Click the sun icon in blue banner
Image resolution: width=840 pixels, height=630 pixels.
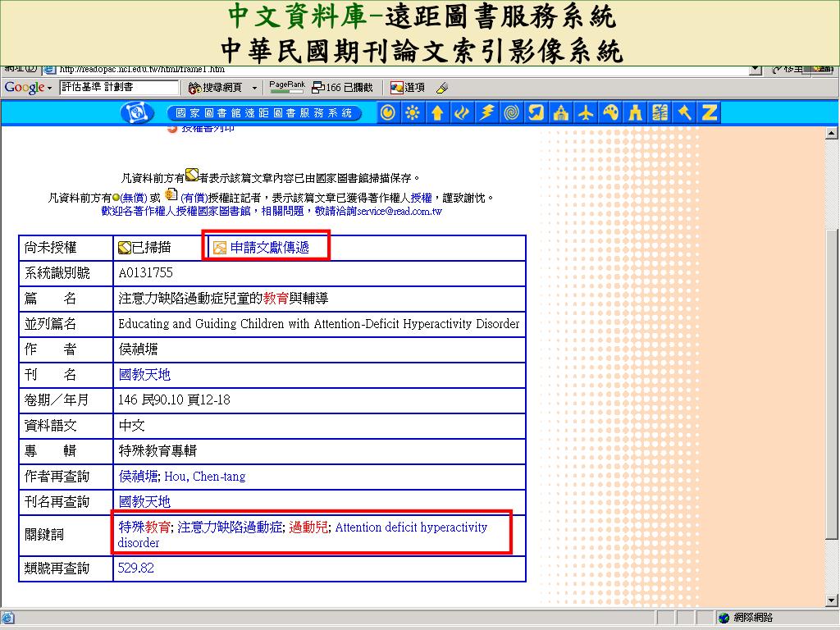(x=412, y=113)
